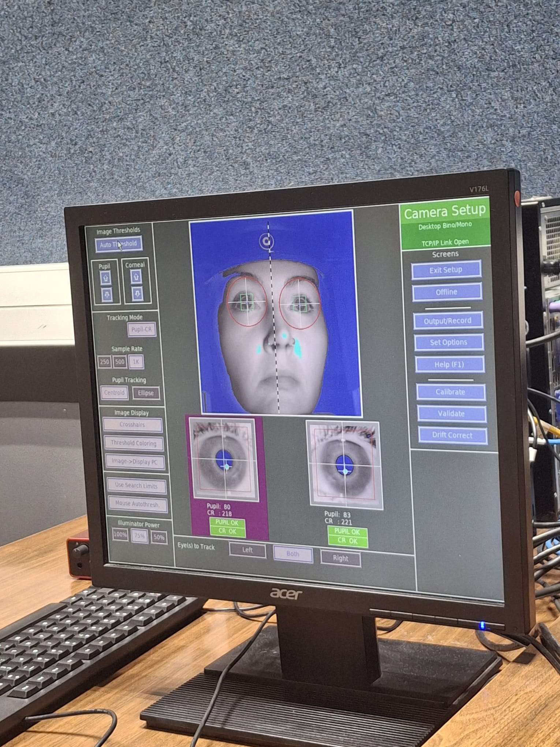
Task: Click the Pupil threshold up arrow
Action: point(106,278)
